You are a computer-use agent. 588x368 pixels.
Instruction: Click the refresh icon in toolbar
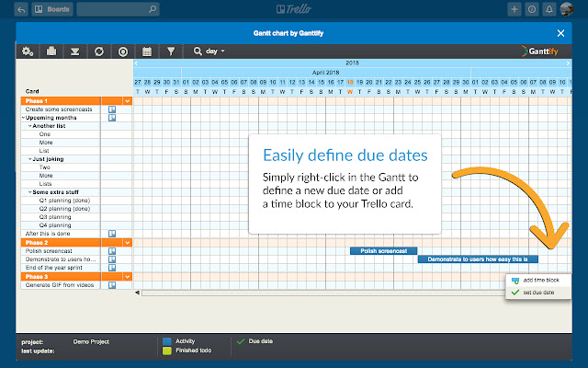99,52
